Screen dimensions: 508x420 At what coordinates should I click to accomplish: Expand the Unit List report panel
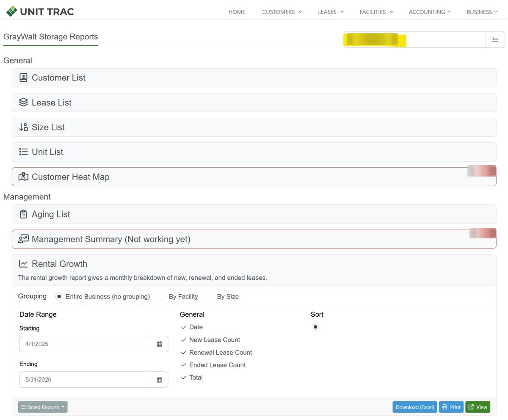254,152
